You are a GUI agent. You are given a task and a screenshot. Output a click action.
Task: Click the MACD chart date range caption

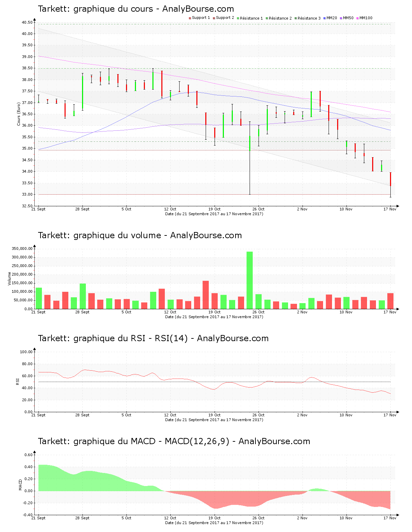pos(214,523)
